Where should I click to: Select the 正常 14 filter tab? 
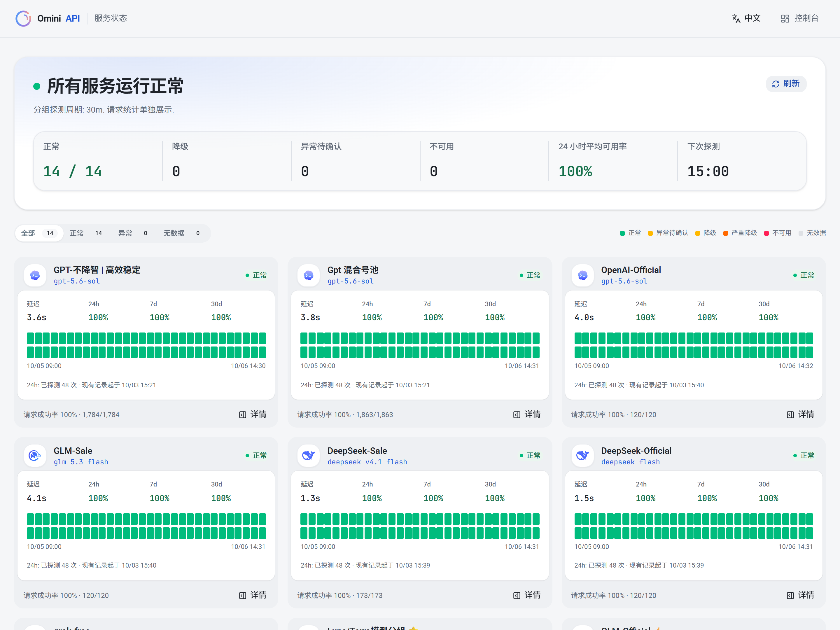tap(86, 233)
